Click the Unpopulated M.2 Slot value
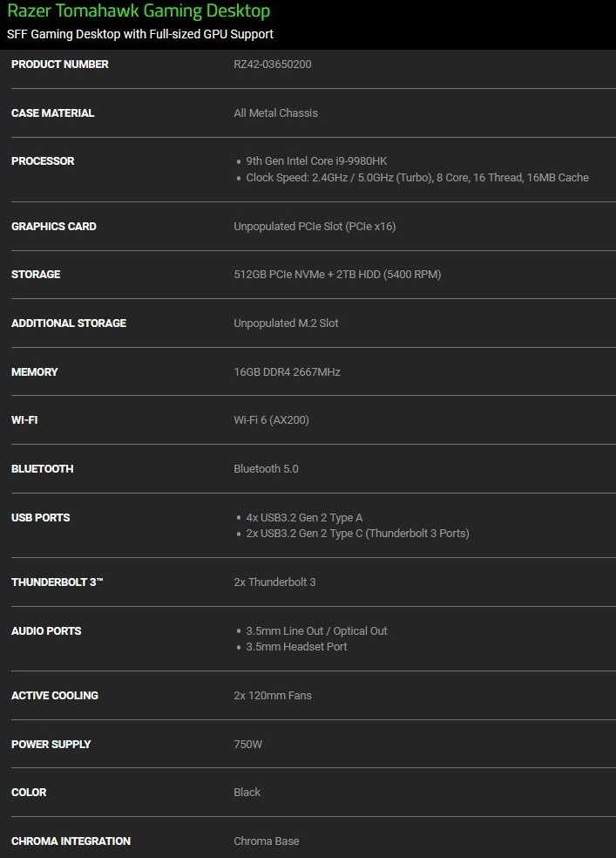The width and height of the screenshot is (616, 858). click(286, 323)
